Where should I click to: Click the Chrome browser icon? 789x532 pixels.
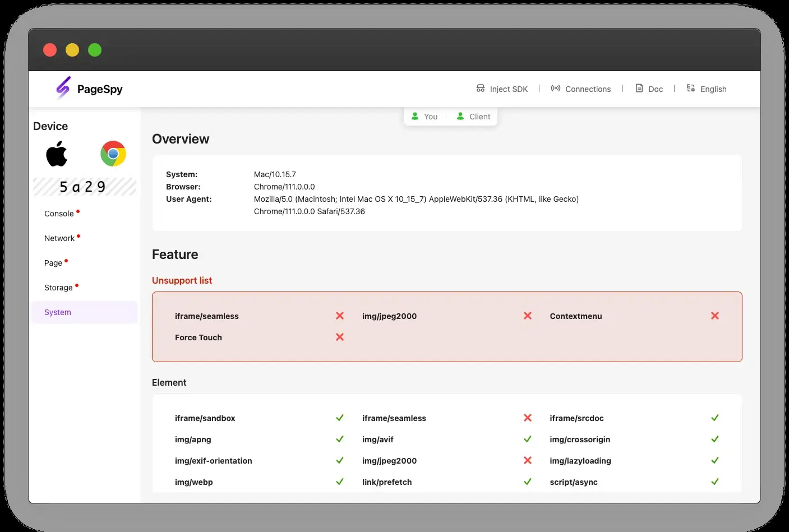coord(113,154)
